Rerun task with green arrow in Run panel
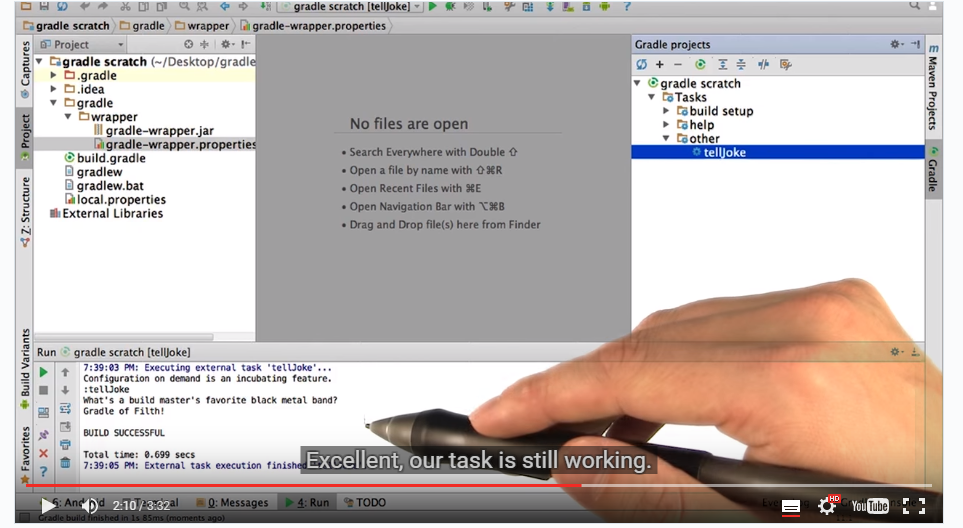The width and height of the screenshot is (963, 528). (43, 372)
